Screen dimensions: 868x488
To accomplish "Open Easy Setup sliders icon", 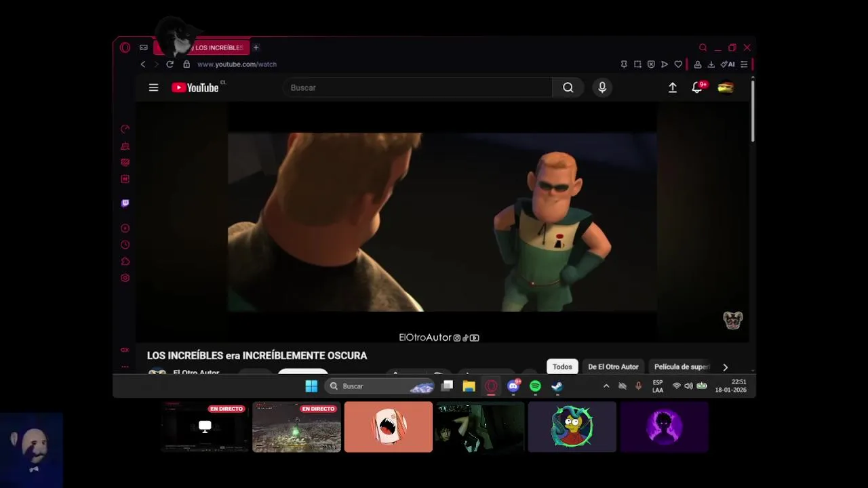I will pyautogui.click(x=744, y=64).
